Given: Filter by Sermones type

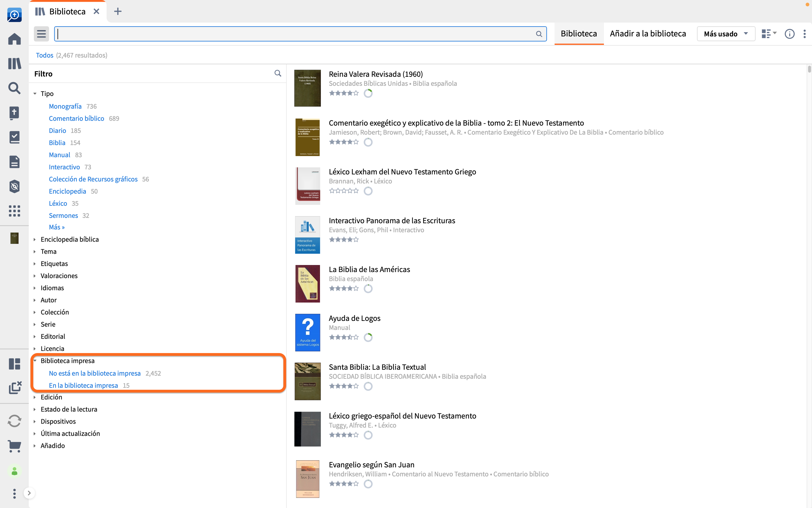Looking at the screenshot, I should (x=63, y=215).
